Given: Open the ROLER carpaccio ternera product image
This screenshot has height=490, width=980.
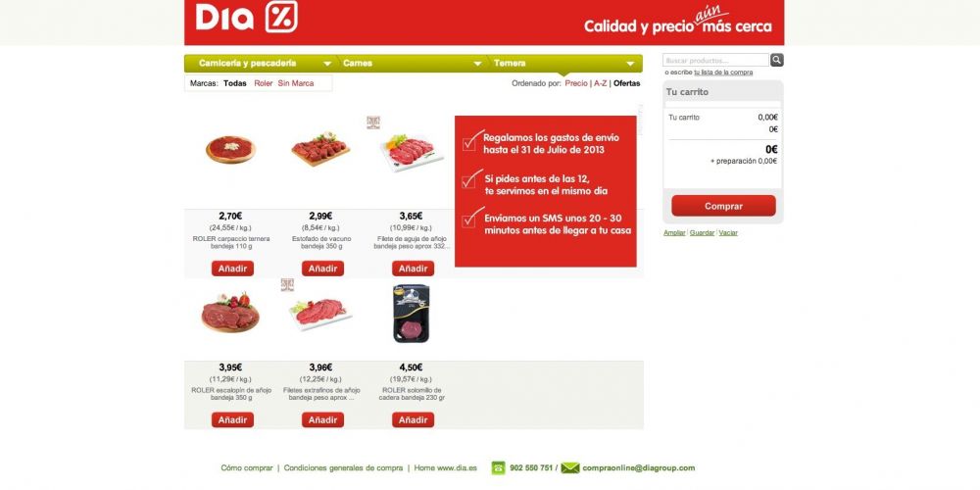Looking at the screenshot, I should (x=230, y=149).
